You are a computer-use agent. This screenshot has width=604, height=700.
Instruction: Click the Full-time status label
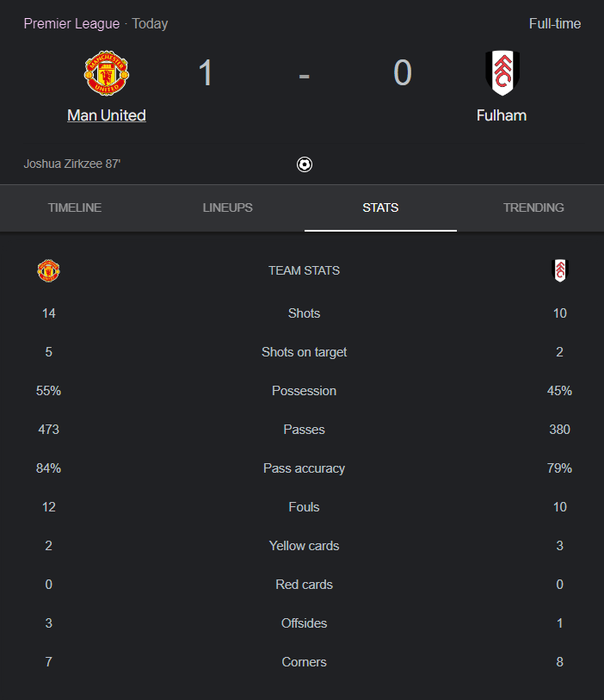pos(555,23)
